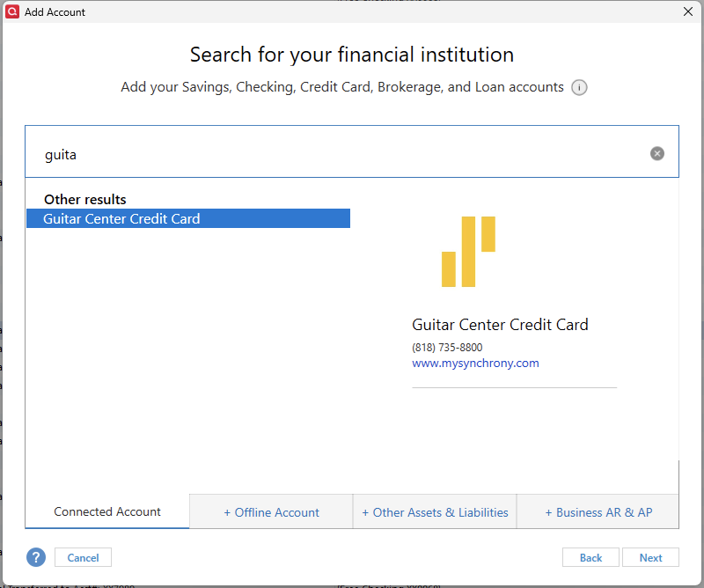Proceed with the Next button
This screenshot has width=704, height=588.
[x=650, y=557]
